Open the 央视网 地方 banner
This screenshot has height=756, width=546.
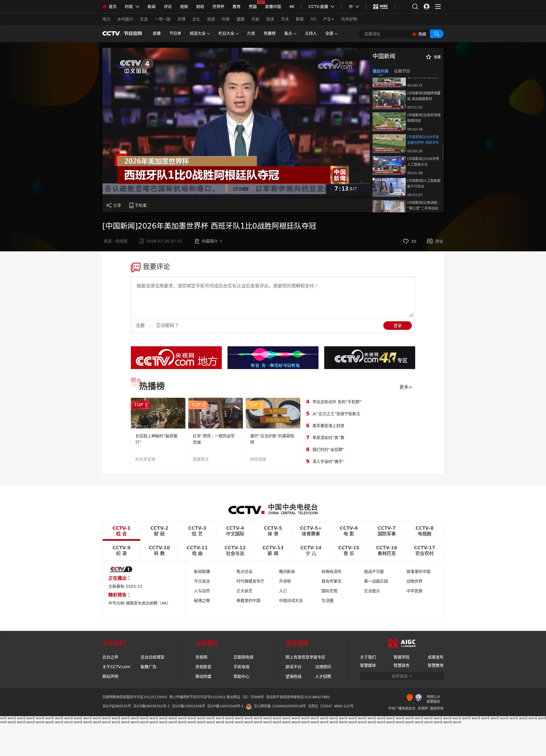click(x=176, y=358)
